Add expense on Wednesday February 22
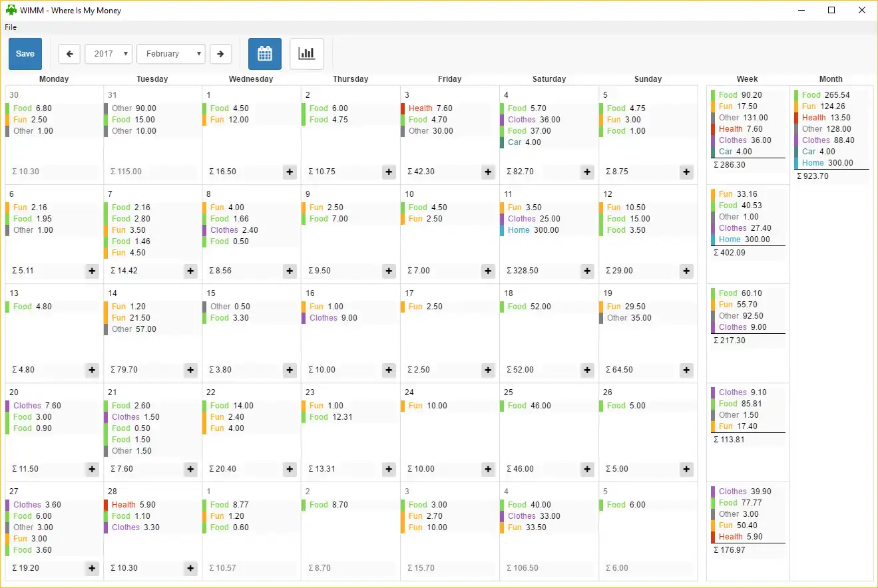 (x=290, y=469)
